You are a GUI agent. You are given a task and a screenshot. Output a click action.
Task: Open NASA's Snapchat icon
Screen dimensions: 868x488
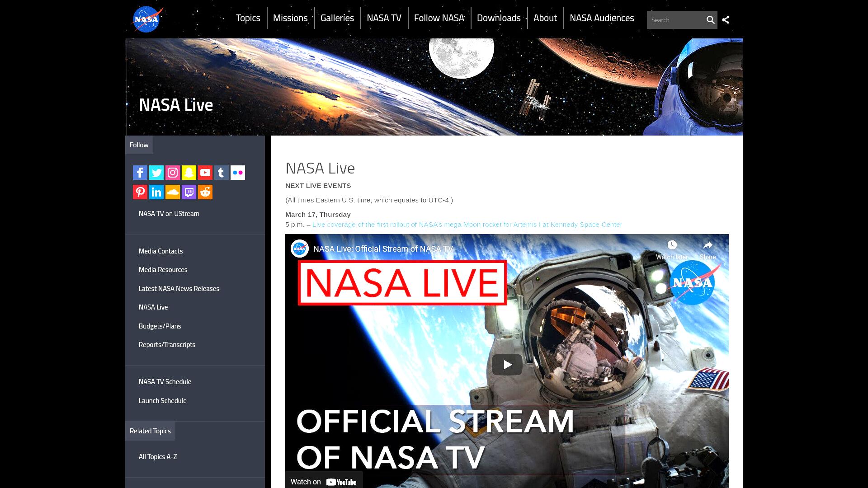point(189,173)
